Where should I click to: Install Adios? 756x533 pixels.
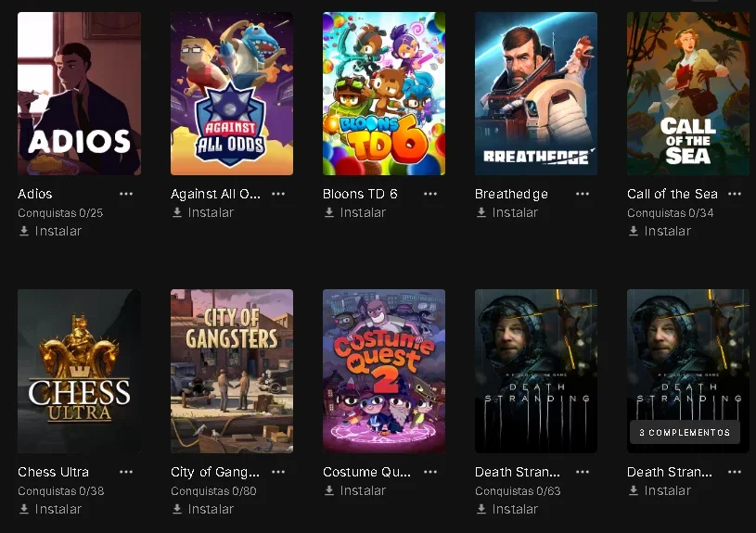click(x=50, y=232)
